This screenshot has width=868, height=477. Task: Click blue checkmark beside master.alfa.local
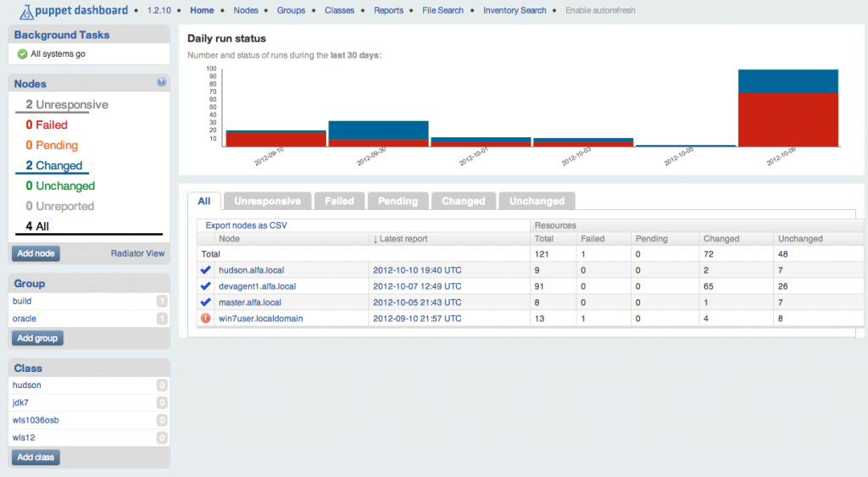(205, 302)
